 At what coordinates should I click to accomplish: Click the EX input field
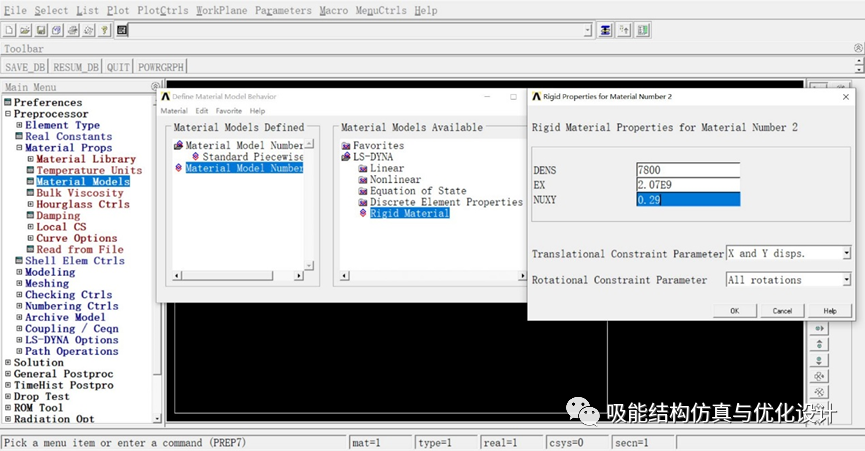coord(688,185)
